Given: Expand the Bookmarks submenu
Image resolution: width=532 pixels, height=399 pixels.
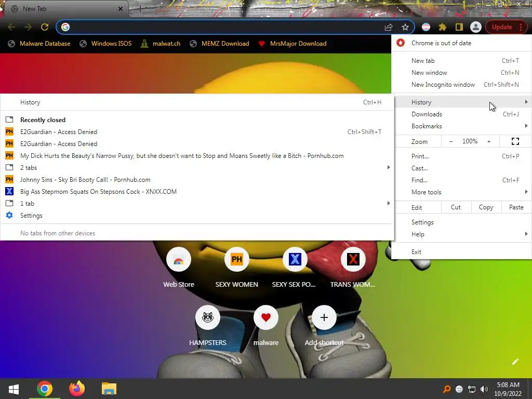Looking at the screenshot, I should click(461, 126).
